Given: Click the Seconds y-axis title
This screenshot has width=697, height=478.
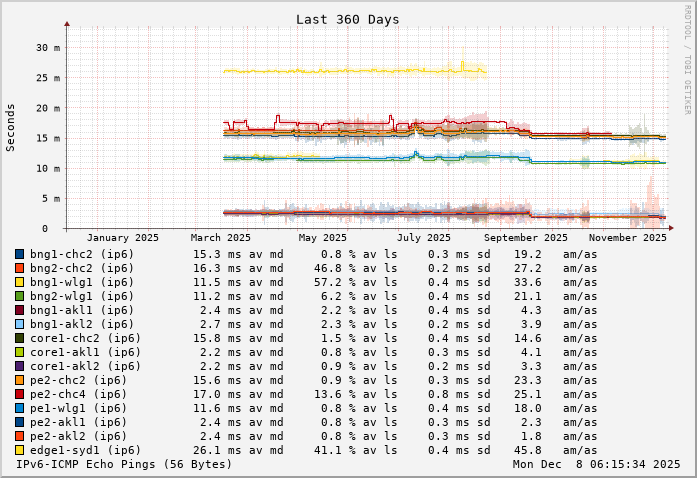Looking at the screenshot, I should coord(11,127).
